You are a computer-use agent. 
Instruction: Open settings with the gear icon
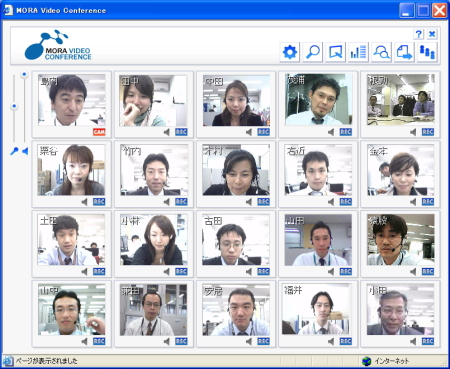coord(290,52)
